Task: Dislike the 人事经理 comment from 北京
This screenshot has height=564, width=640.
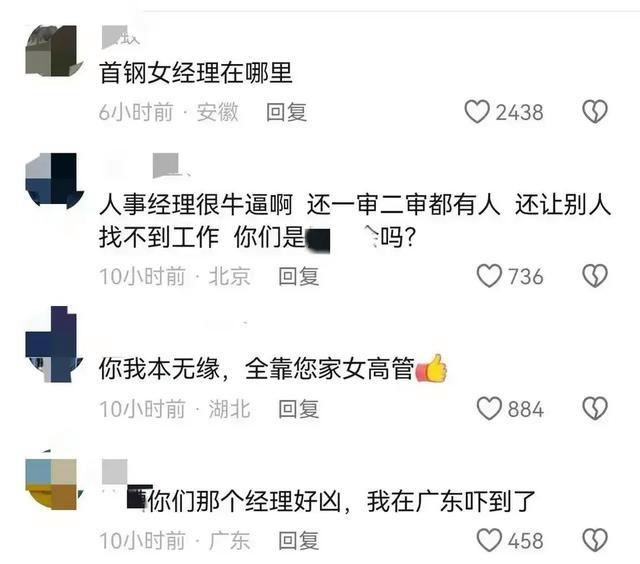Action: pos(595,276)
